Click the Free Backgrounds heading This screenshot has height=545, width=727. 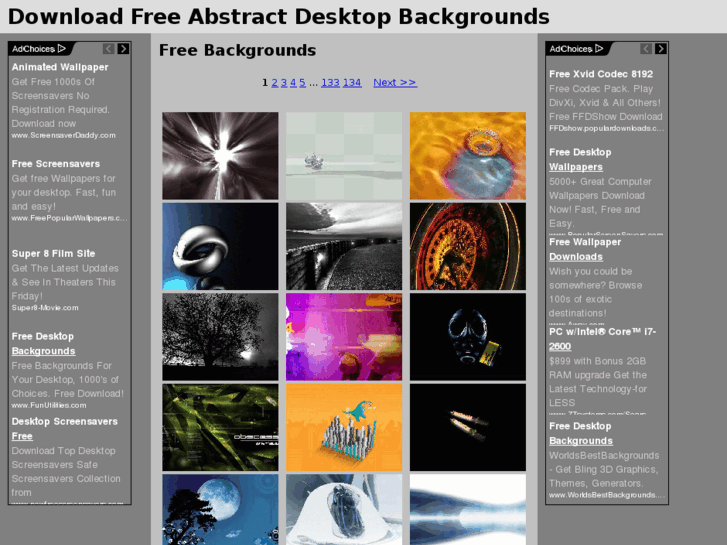coord(237,50)
